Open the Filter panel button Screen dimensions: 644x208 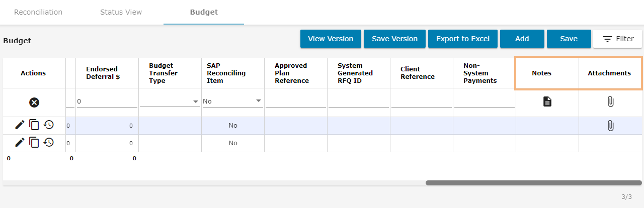(x=618, y=39)
